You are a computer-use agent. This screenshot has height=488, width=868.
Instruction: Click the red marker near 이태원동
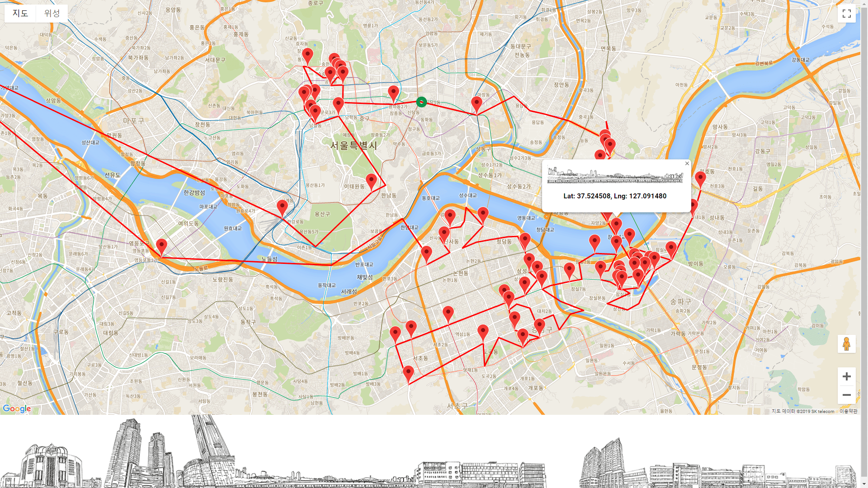click(371, 181)
